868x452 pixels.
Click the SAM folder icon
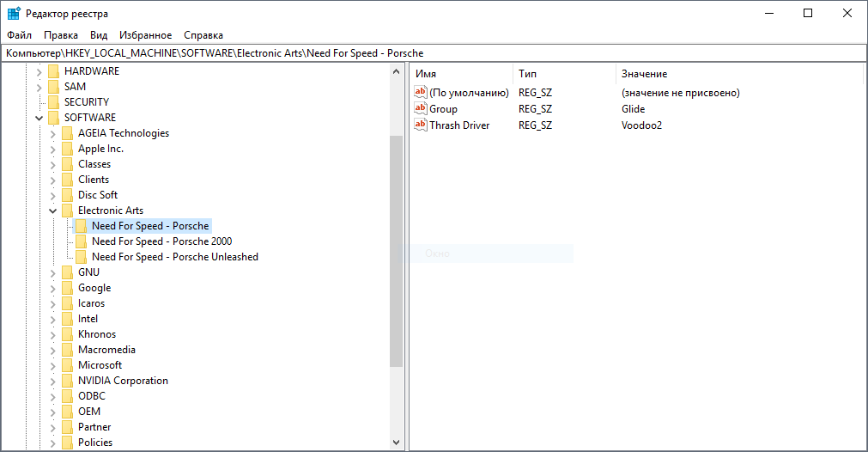tap(54, 87)
